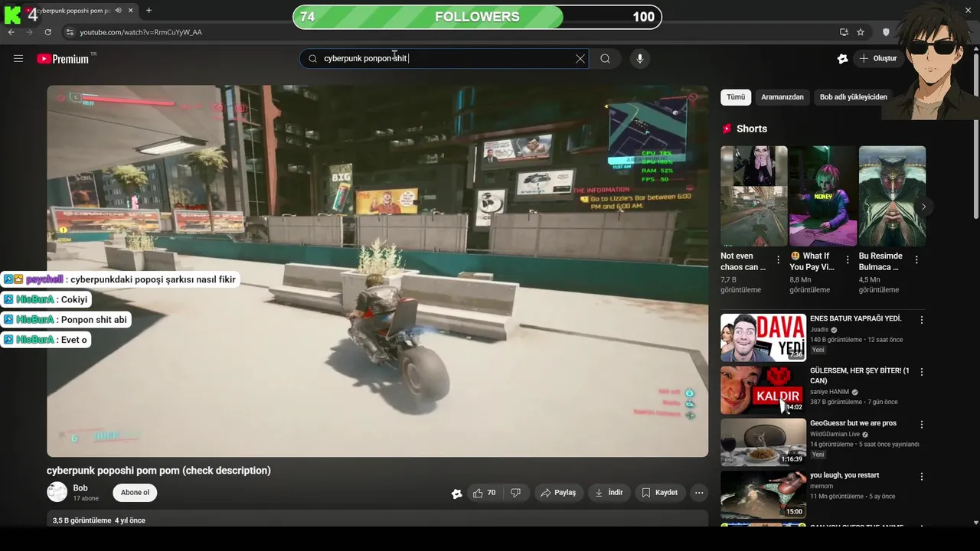The width and height of the screenshot is (980, 551).
Task: Start voice search with microphone
Action: click(640, 59)
